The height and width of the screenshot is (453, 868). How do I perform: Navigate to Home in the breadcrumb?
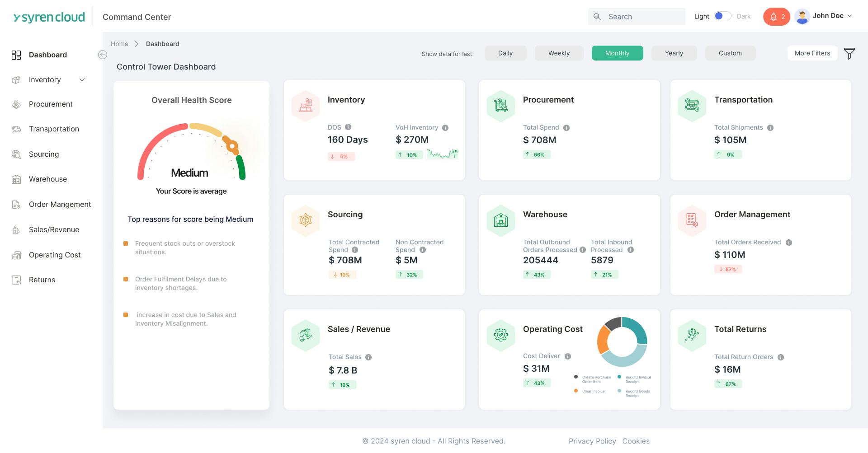coord(119,44)
